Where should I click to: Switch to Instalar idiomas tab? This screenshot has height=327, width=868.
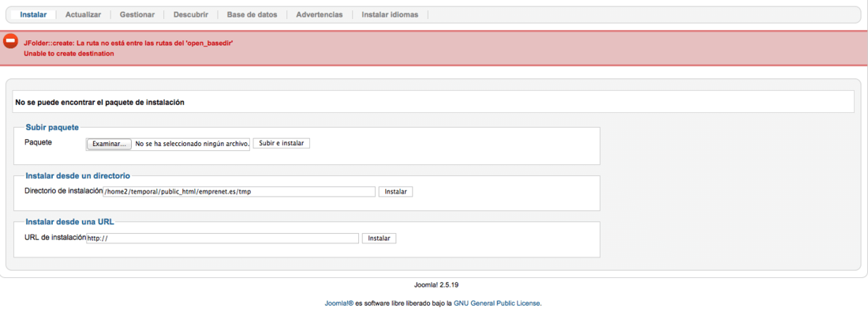pos(390,15)
